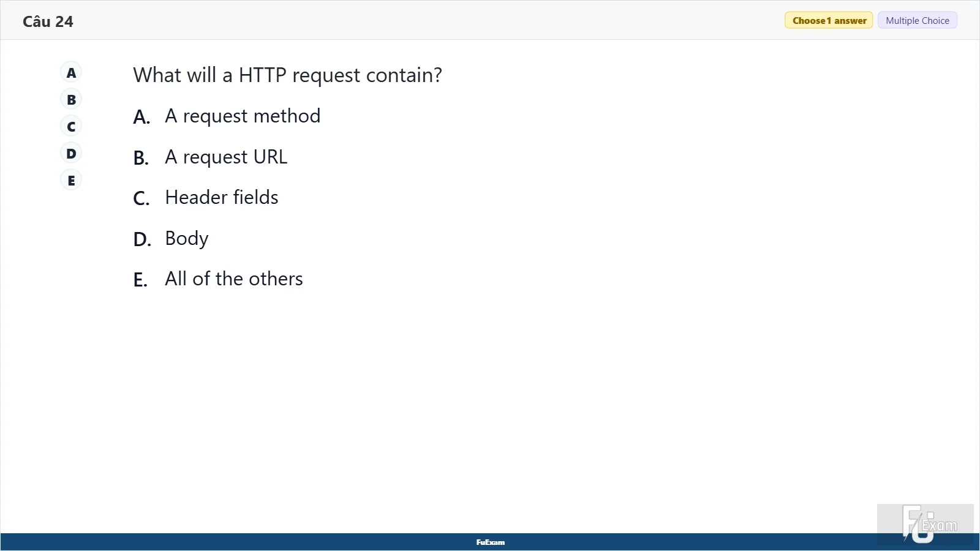The height and width of the screenshot is (551, 980).
Task: Click the Choose 1 answer badge
Action: [829, 20]
